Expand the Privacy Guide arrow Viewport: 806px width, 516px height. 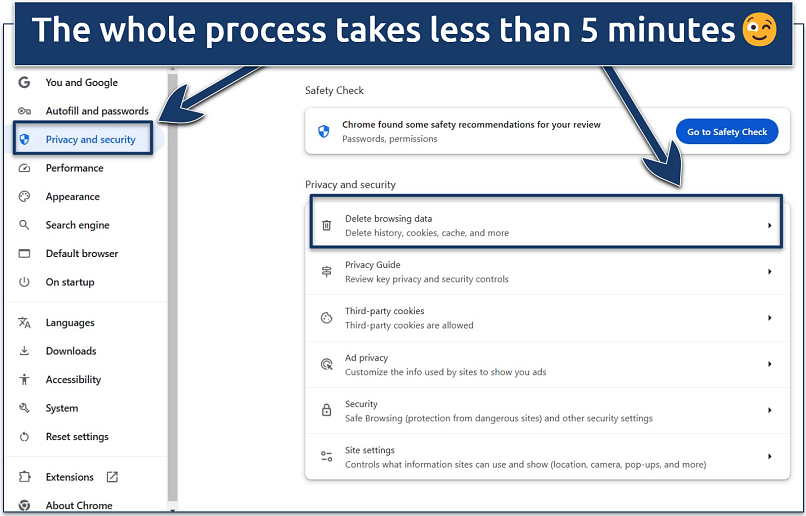coord(770,271)
